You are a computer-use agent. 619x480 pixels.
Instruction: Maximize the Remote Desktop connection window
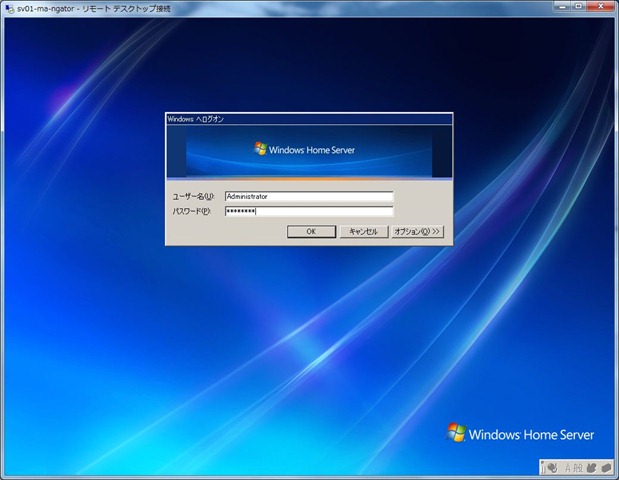tap(578, 7)
